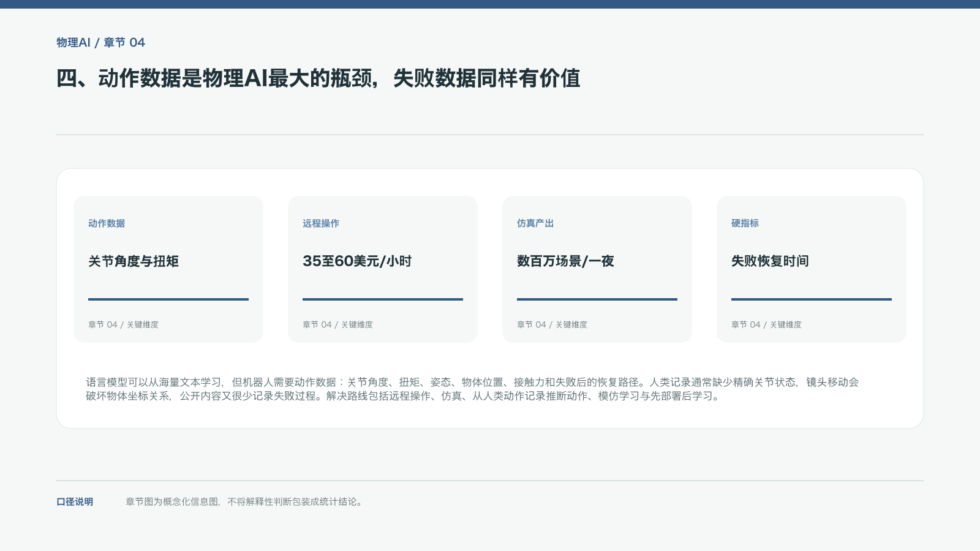Viewport: 980px width, 551px height.
Task: Click the footer 章节 04 / 关键维度 in 硬指标 card
Action: point(766,324)
